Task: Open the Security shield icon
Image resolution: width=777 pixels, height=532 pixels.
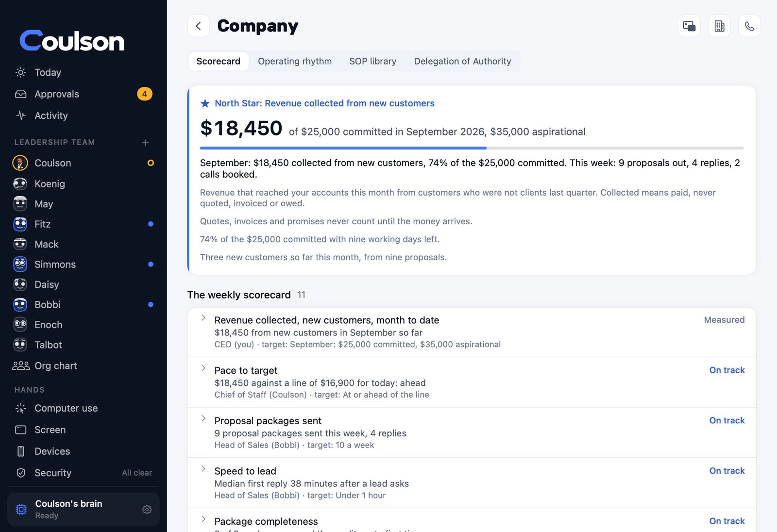Action: point(21,473)
